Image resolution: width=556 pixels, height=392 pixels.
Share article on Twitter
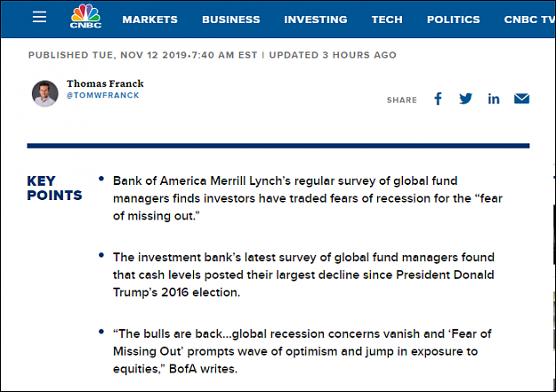pyautogui.click(x=465, y=99)
